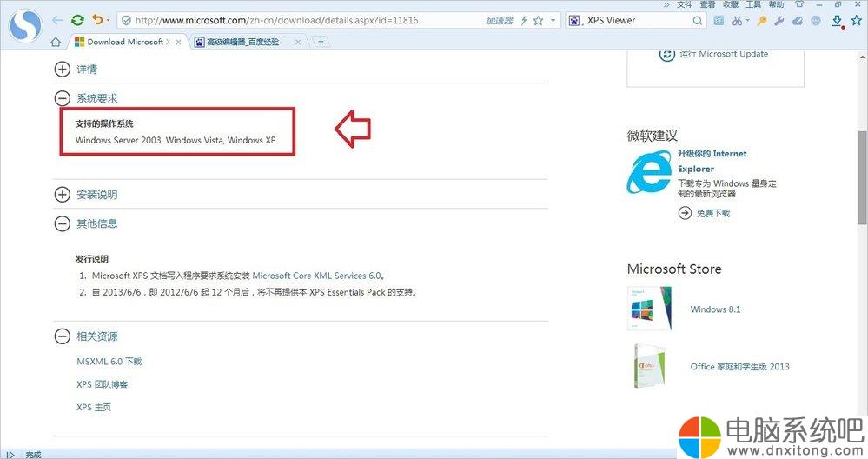The width and height of the screenshot is (868, 459).
Task: Go back with the back arrow
Action: pos(57,21)
